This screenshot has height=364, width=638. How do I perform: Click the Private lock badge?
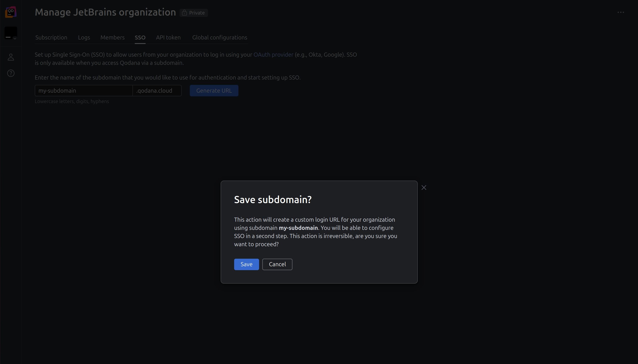(193, 13)
